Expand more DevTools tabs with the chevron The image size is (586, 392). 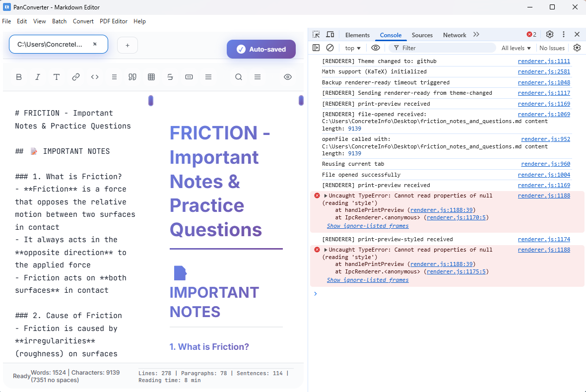click(476, 34)
